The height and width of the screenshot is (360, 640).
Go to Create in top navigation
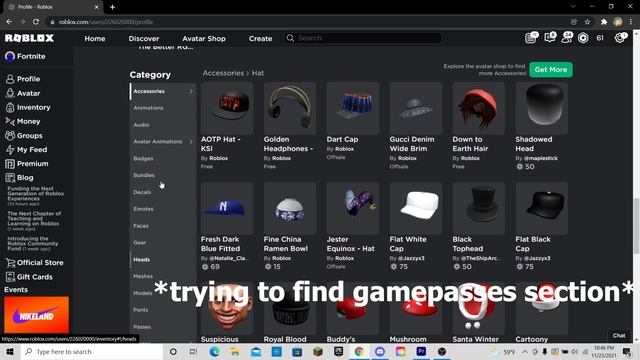click(260, 38)
